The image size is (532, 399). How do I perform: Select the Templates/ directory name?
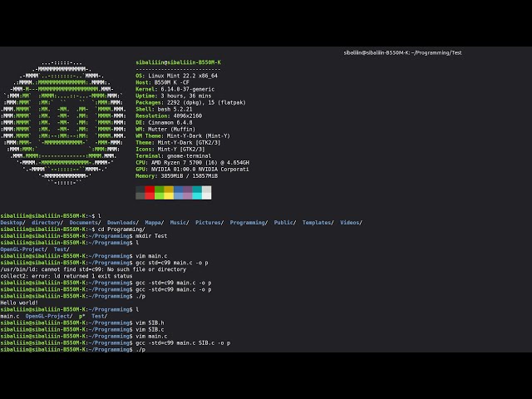pyautogui.click(x=318, y=223)
